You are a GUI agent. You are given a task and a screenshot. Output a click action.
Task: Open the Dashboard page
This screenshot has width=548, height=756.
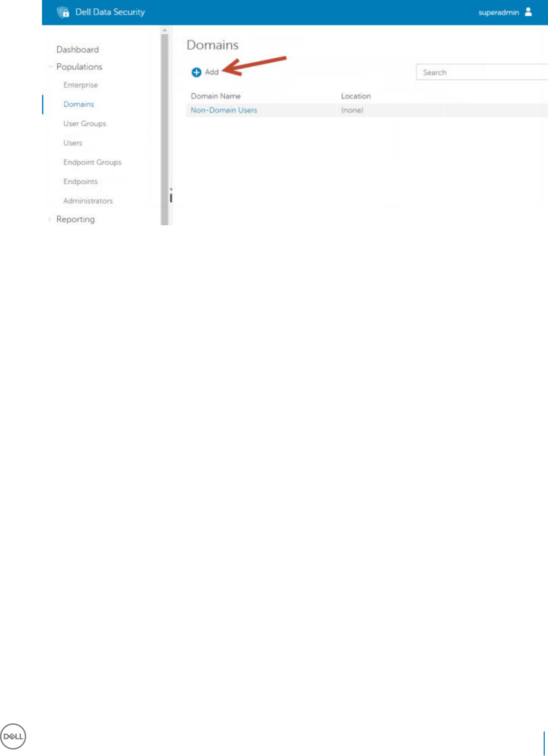click(x=77, y=50)
